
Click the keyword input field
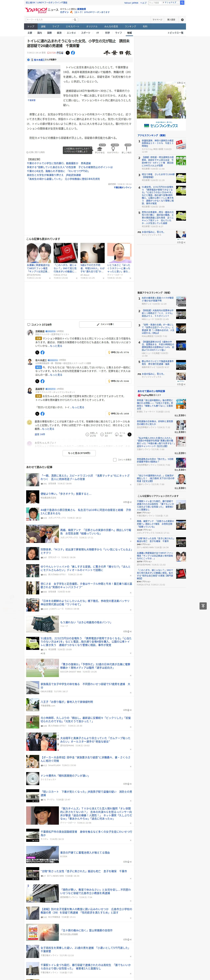click(x=49, y=20)
